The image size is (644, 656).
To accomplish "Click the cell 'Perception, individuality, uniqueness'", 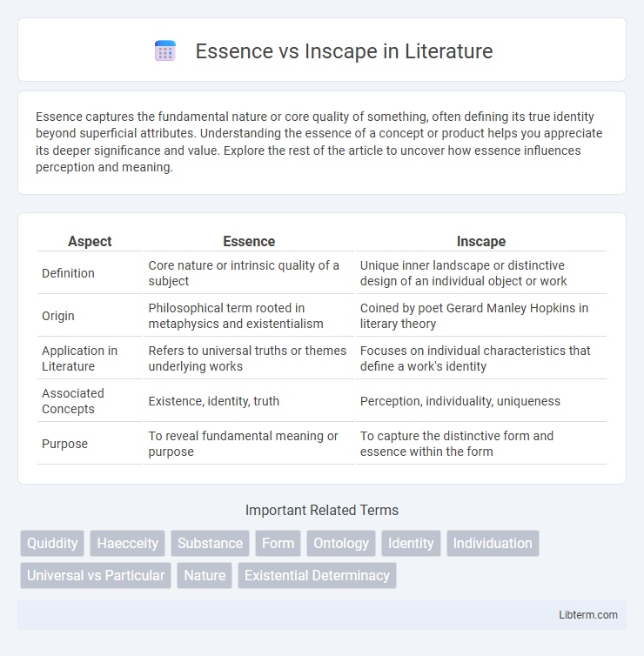I will point(481,401).
